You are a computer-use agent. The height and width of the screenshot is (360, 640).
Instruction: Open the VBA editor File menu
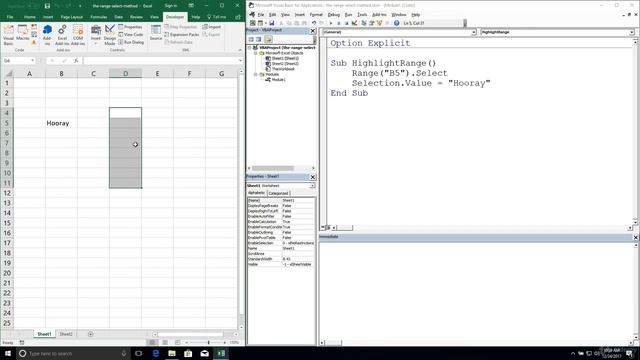[261, 15]
